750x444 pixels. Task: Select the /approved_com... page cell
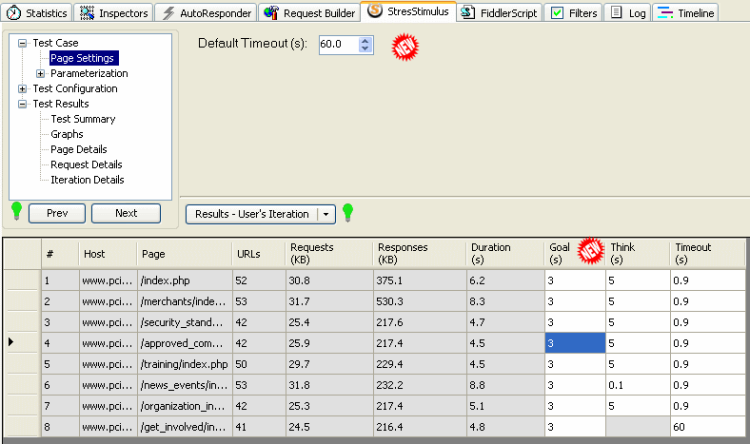pyautogui.click(x=185, y=344)
